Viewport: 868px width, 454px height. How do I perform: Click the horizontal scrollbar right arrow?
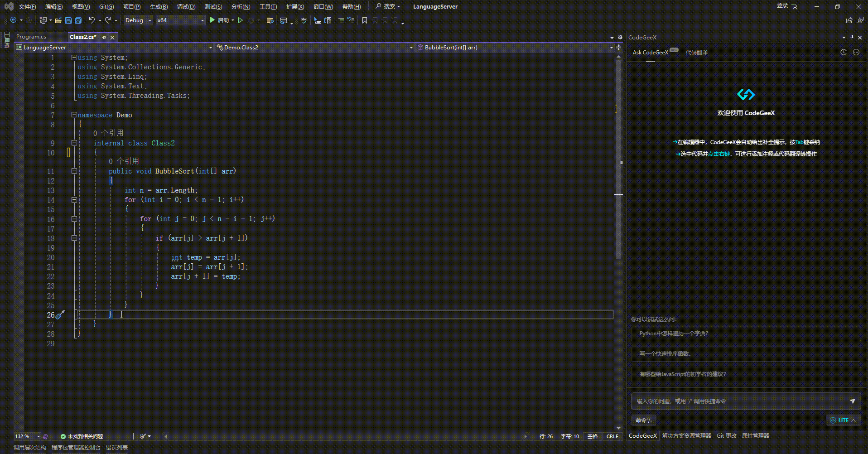point(526,436)
